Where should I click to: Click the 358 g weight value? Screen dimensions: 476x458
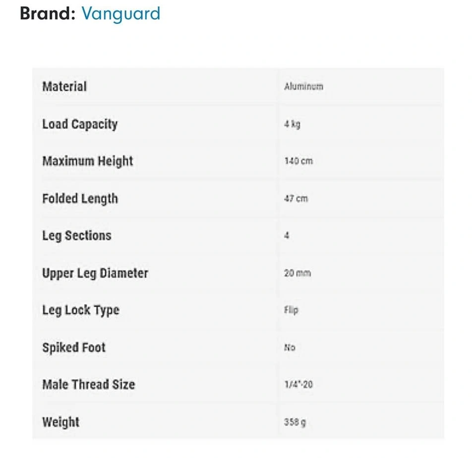tap(295, 422)
